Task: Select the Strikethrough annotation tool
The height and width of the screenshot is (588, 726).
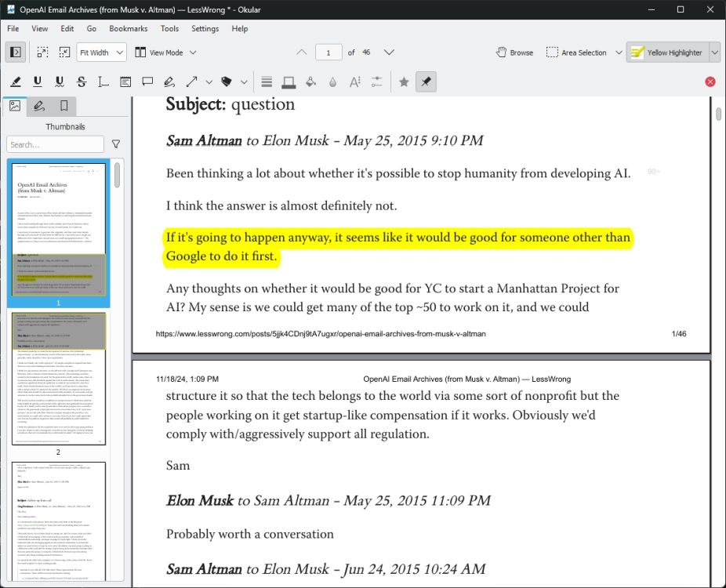Action: (x=82, y=81)
